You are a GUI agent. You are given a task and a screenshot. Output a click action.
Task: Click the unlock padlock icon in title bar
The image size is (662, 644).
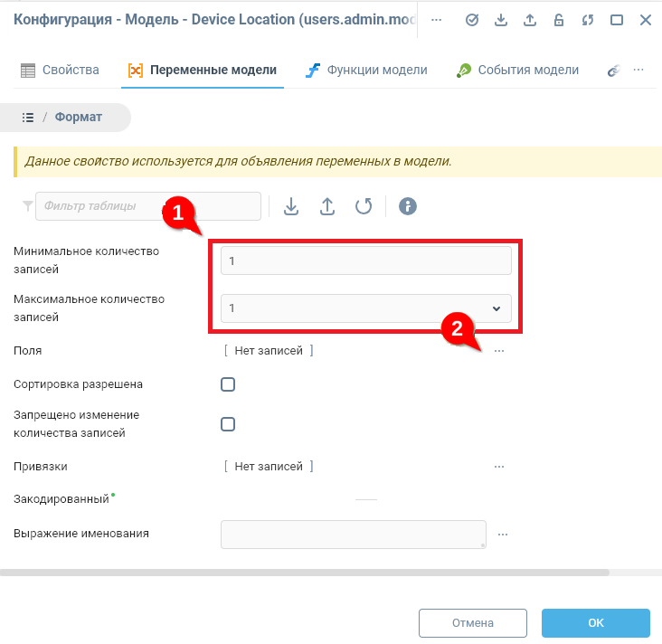click(559, 20)
